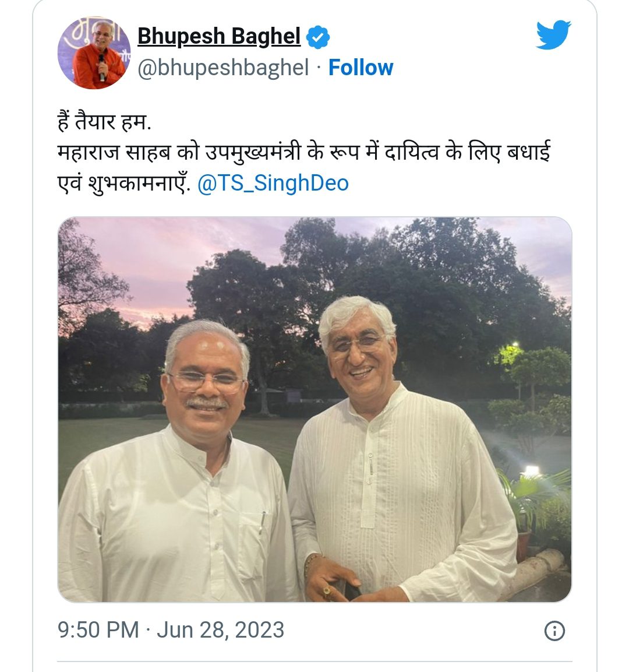Open the Jun 28, 2023 date link
629x672 pixels.
[x=220, y=630]
